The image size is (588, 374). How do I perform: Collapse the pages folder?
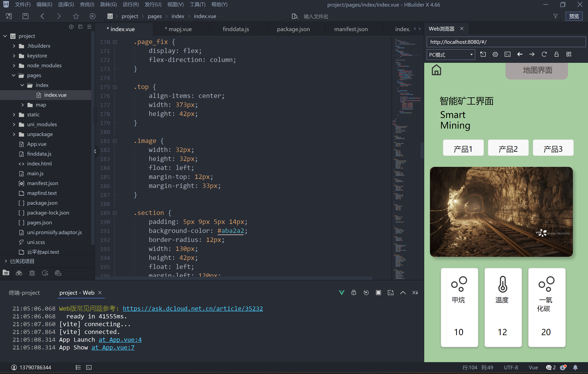point(14,75)
